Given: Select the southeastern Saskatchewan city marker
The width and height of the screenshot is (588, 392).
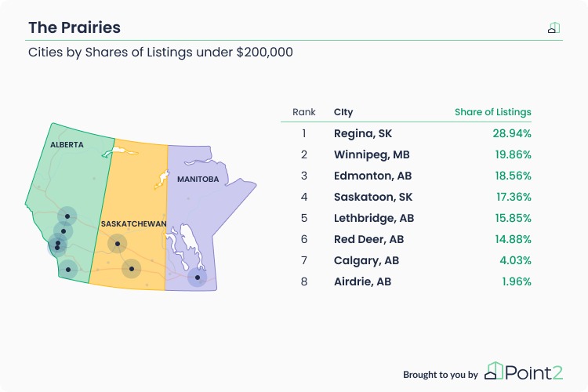Looking at the screenshot, I should pyautogui.click(x=132, y=269).
